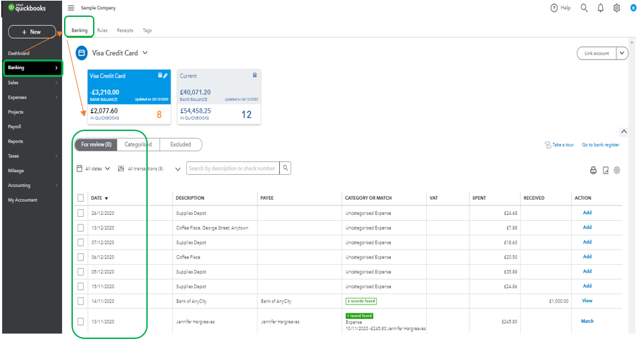Screen dimensions: 644x341
Task: Click the Link account button
Action: (597, 53)
